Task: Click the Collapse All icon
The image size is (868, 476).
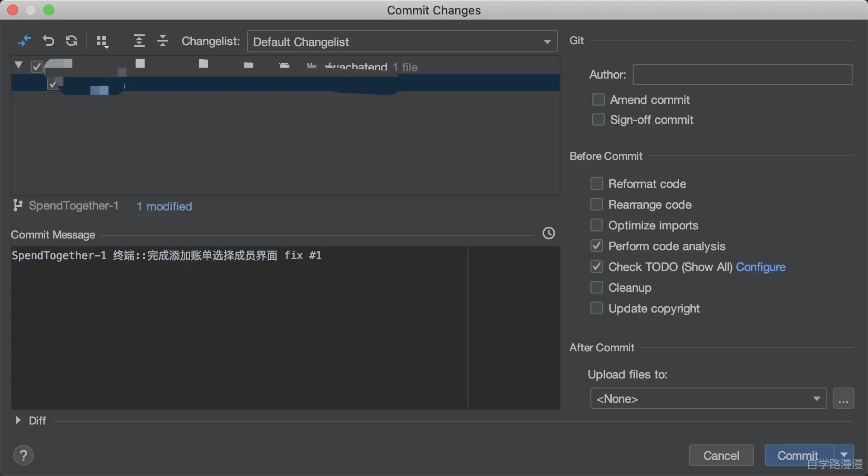Action: pyautogui.click(x=163, y=41)
